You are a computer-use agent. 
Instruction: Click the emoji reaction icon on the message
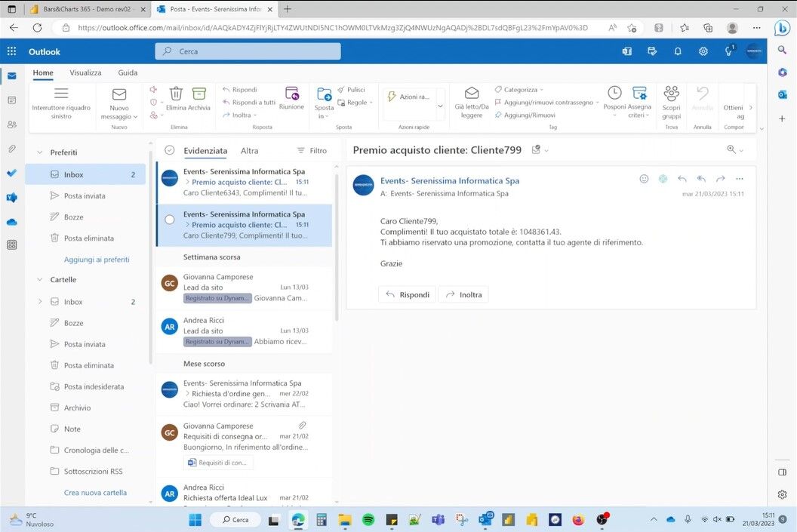tap(644, 179)
